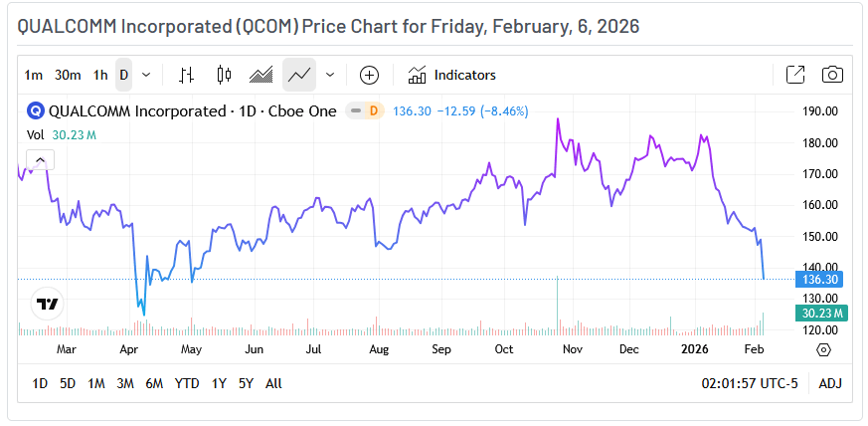The image size is (868, 426).
Task: Open chart settings gear near time axis
Action: (x=823, y=349)
